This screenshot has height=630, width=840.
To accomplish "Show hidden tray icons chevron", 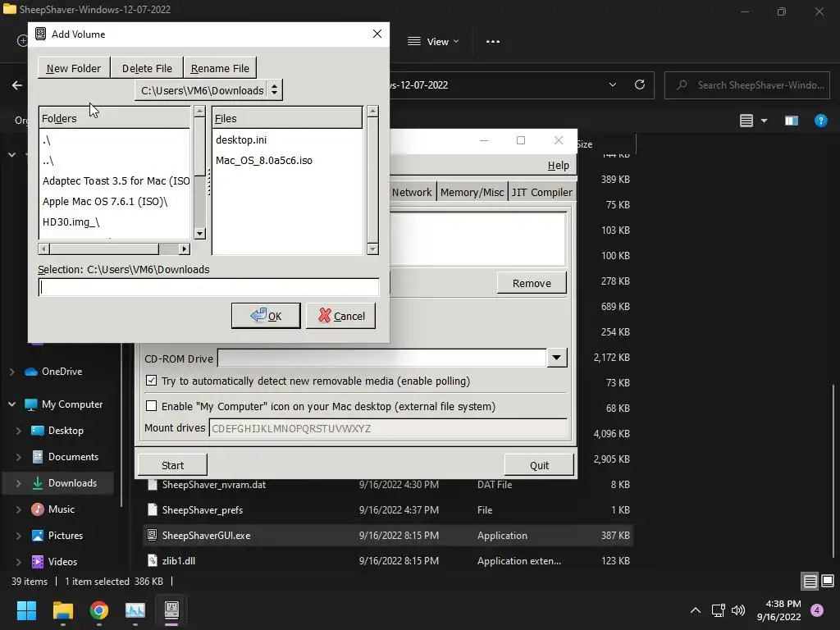I will coord(696,610).
